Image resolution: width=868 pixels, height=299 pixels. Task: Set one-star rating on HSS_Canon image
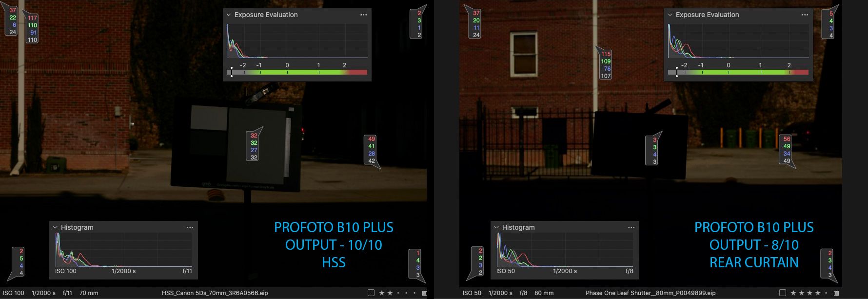click(382, 293)
